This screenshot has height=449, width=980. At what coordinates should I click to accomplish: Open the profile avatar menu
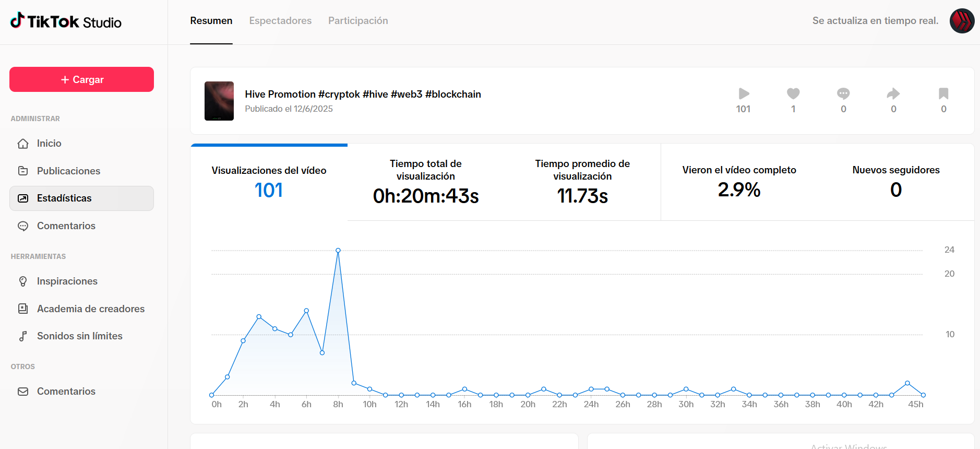pyautogui.click(x=962, y=21)
